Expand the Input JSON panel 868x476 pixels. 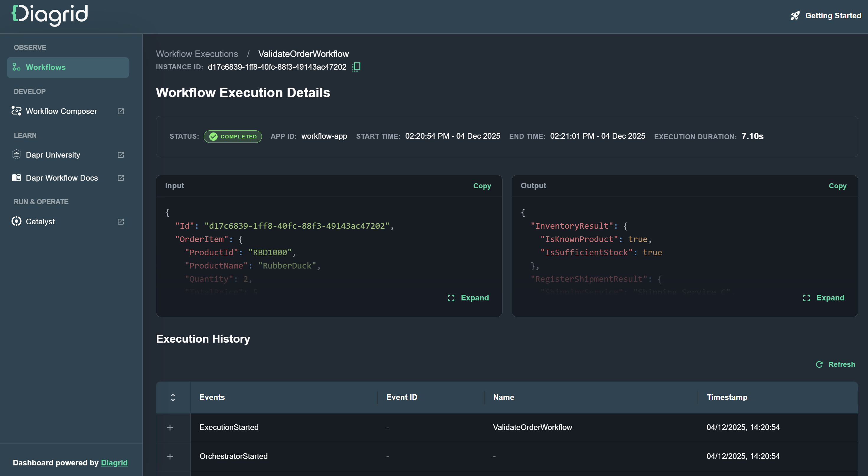point(468,298)
